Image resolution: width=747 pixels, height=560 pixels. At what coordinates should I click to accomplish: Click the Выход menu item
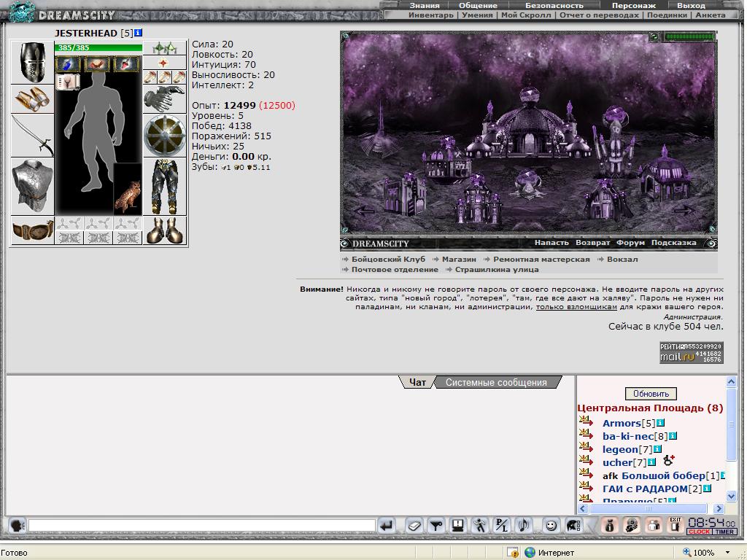(691, 5)
